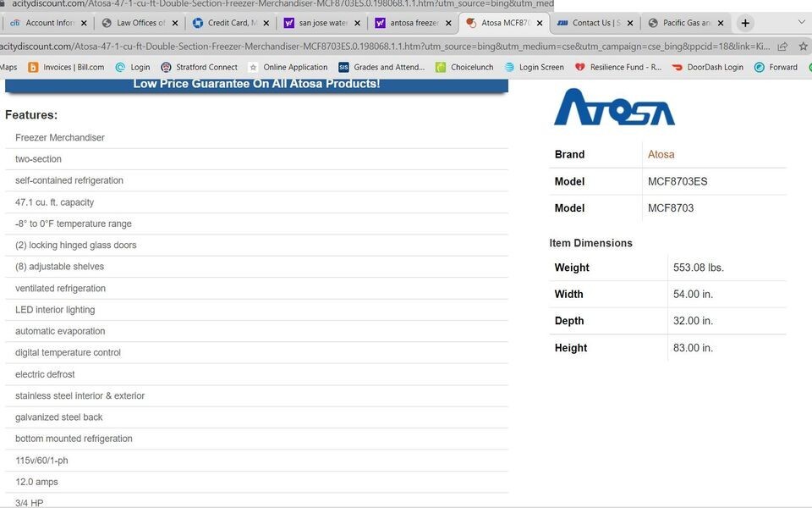Image resolution: width=812 pixels, height=508 pixels.
Task: Click the Low Price Guarantee banner
Action: click(256, 85)
